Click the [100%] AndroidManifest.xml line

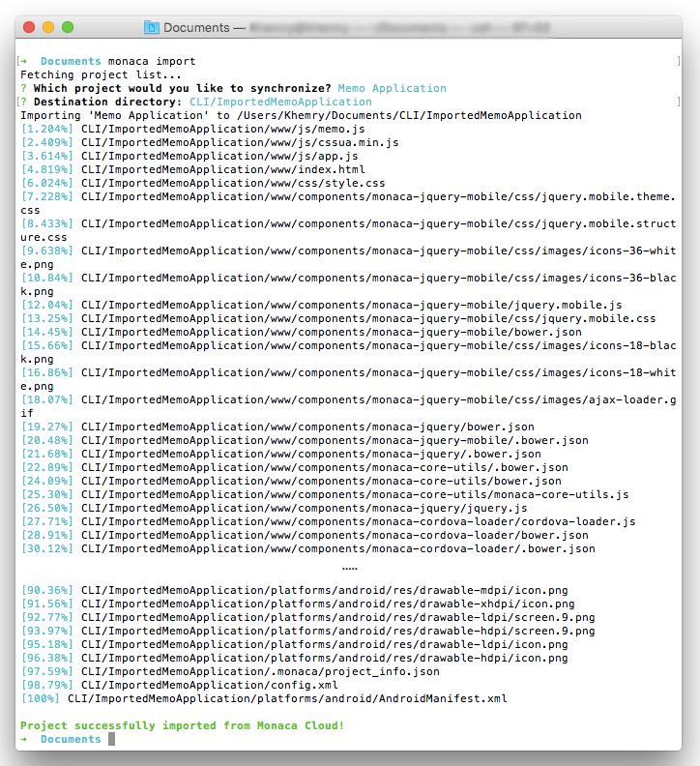[264, 698]
